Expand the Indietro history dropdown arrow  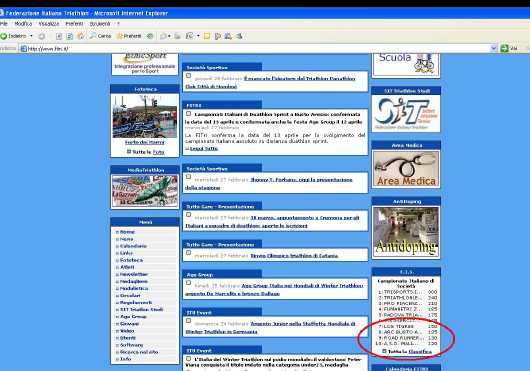point(31,36)
